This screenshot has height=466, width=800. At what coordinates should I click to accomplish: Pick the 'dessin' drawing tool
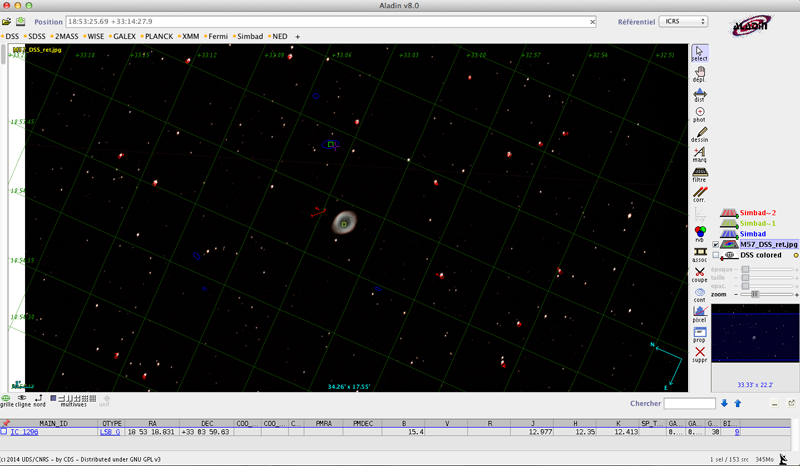[x=699, y=133]
